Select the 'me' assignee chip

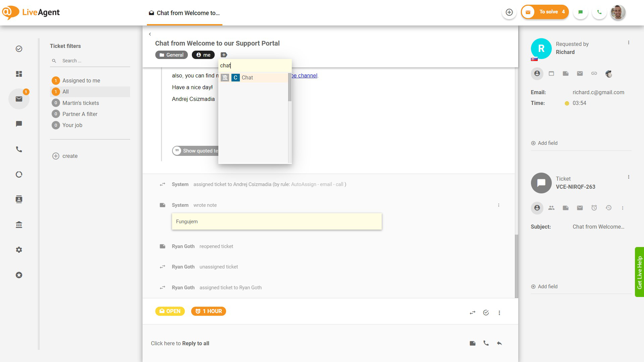click(x=203, y=55)
